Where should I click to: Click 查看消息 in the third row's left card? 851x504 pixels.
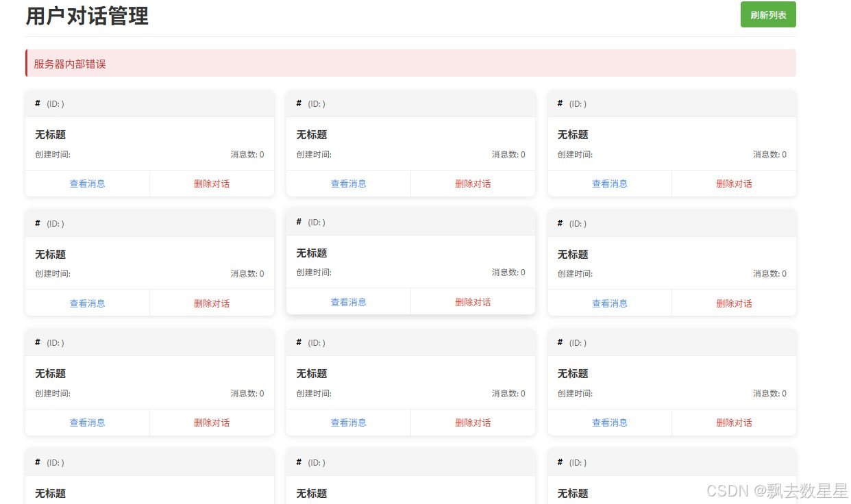pyautogui.click(x=88, y=423)
